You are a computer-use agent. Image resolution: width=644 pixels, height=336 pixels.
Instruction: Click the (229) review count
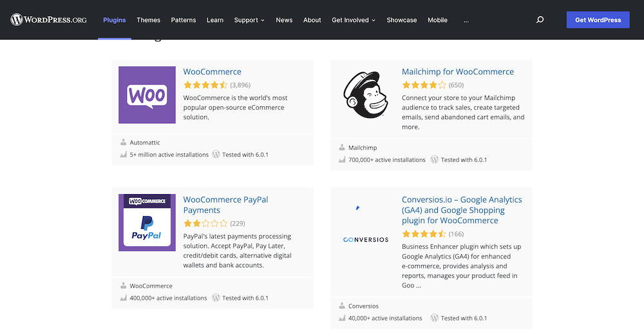pos(238,223)
